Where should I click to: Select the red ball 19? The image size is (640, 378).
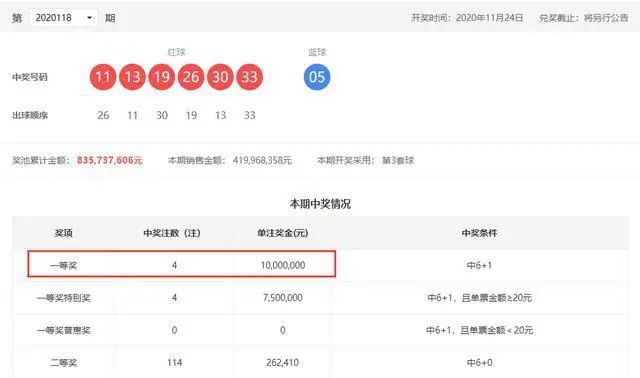(x=162, y=77)
